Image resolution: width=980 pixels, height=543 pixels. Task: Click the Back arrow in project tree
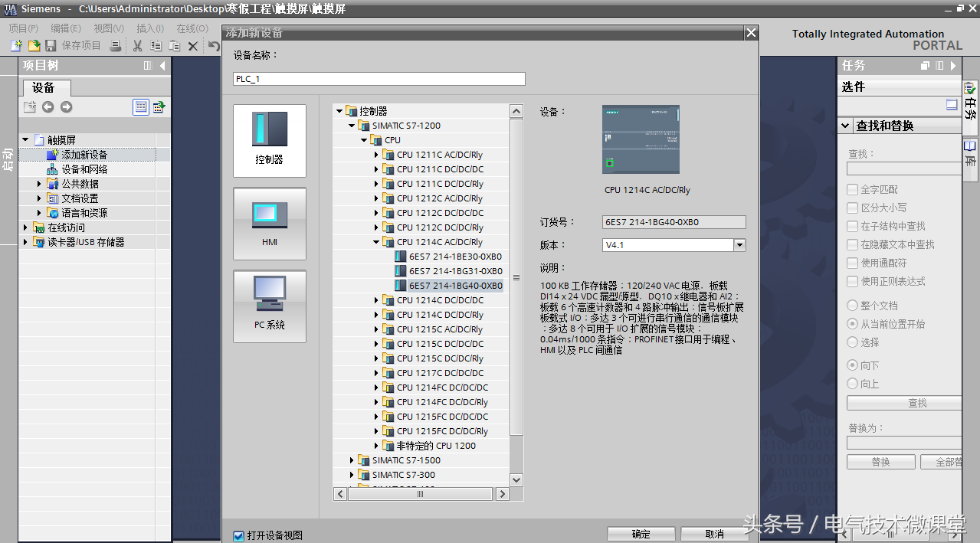48,107
